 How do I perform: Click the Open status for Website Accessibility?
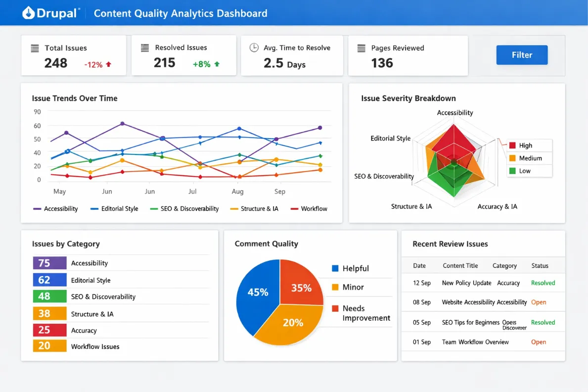tap(538, 302)
